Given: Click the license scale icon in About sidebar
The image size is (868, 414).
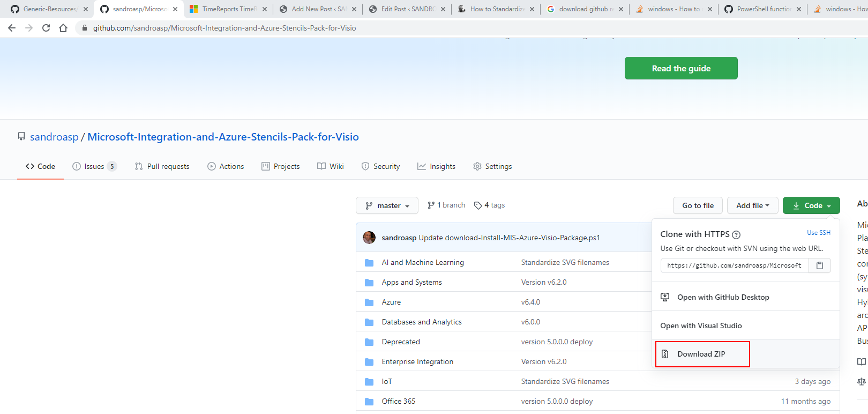Looking at the screenshot, I should tap(862, 381).
